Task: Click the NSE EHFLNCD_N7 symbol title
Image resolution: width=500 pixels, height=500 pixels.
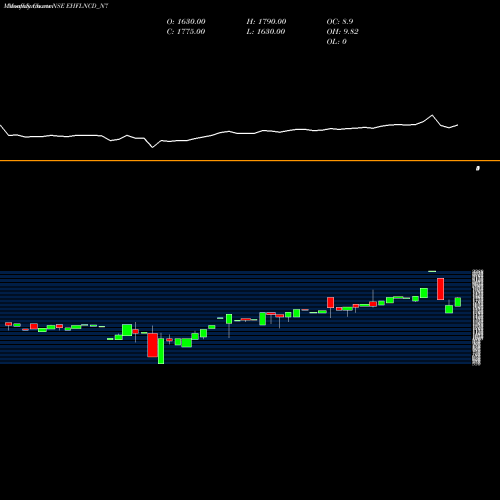Action: point(80,6)
